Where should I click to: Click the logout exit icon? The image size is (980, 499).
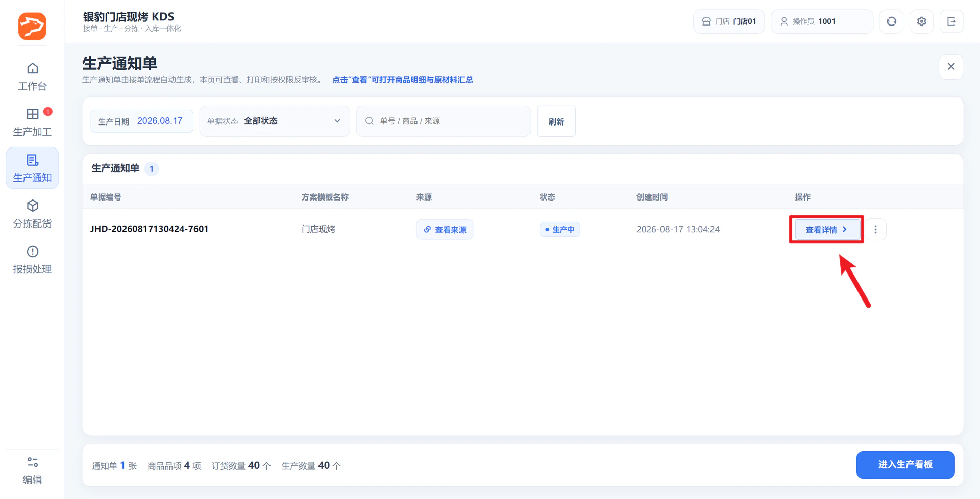point(951,21)
